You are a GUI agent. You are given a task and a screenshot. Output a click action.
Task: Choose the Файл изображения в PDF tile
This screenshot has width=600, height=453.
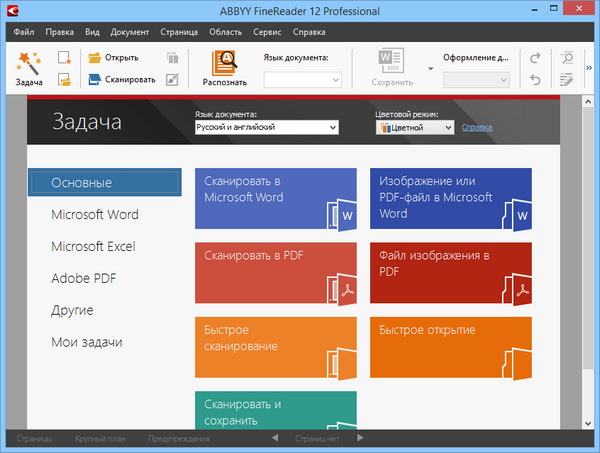pyautogui.click(x=451, y=272)
